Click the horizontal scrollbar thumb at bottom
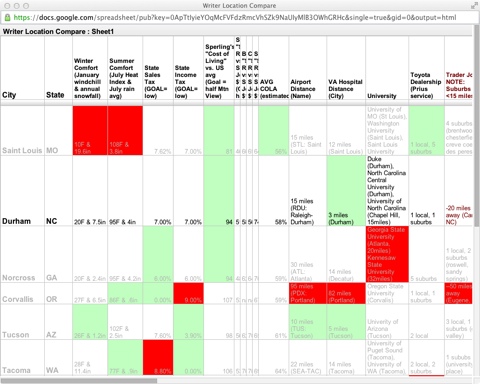480x384 pixels. point(79,380)
